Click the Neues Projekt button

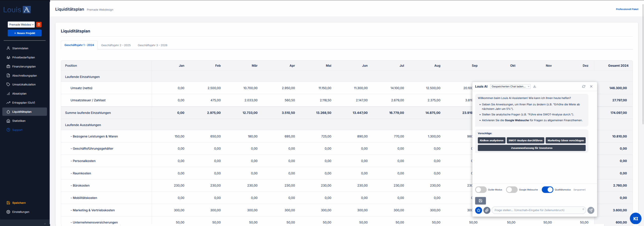point(25,33)
